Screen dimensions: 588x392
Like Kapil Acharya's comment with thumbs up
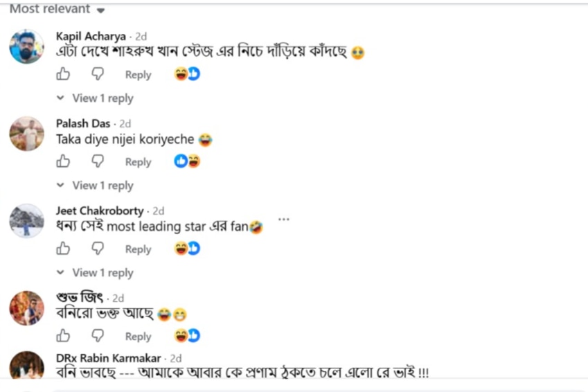point(63,74)
